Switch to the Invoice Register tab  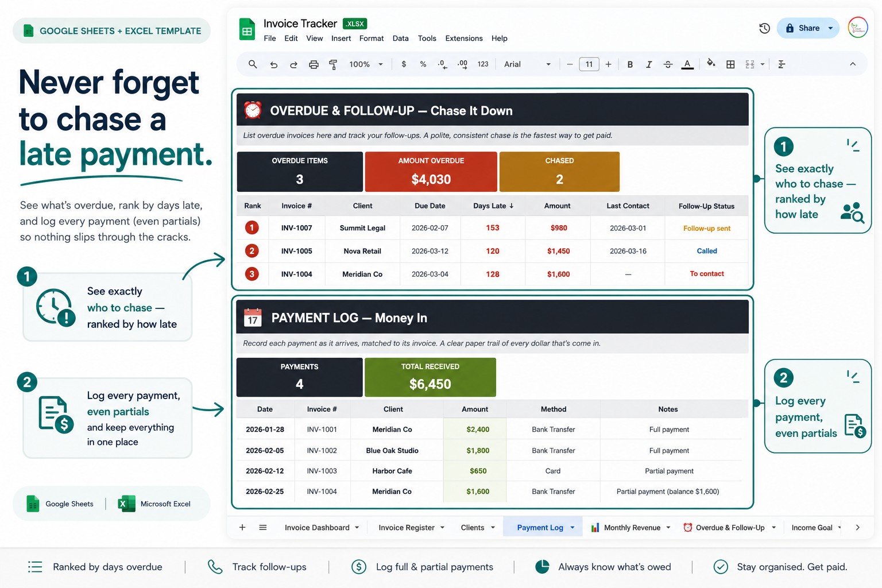pos(407,528)
